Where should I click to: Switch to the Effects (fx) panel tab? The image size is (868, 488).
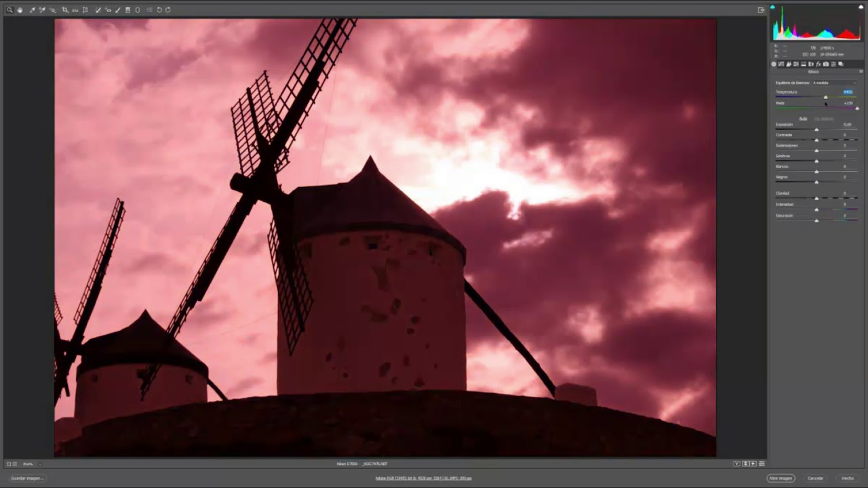818,64
